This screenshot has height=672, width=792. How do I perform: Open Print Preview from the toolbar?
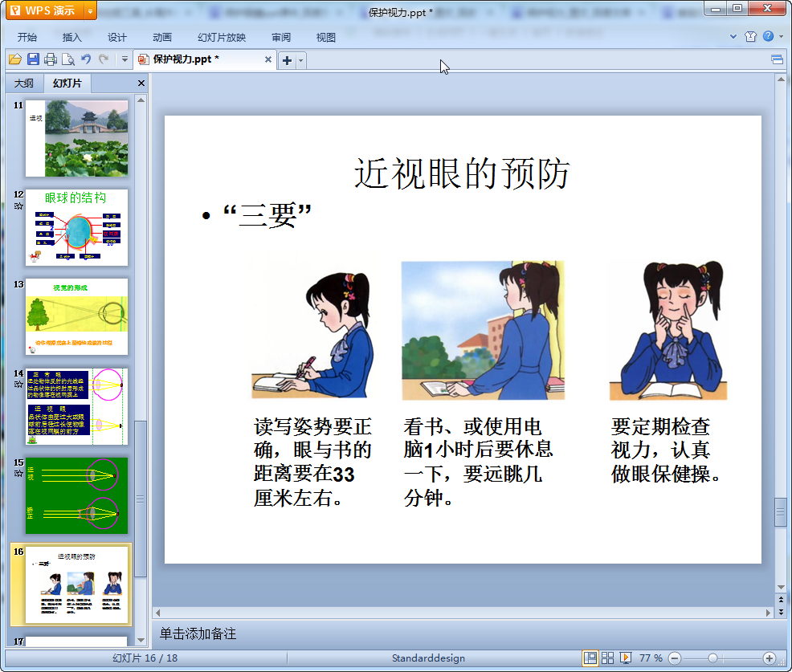[68, 59]
